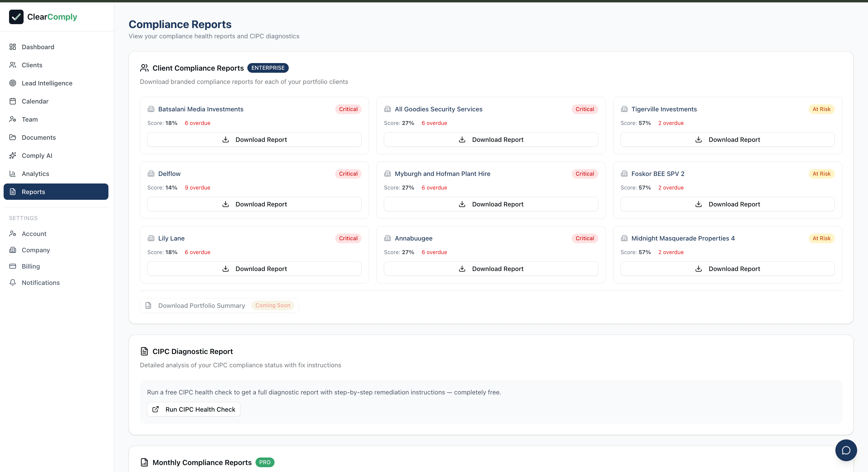Select Comply AI in the sidebar
The image size is (868, 472).
point(56,155)
